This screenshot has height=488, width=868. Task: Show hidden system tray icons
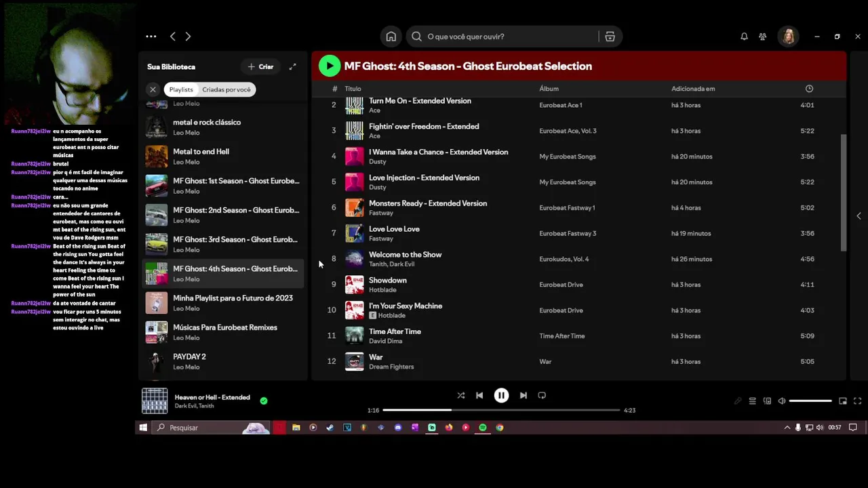pyautogui.click(x=787, y=428)
